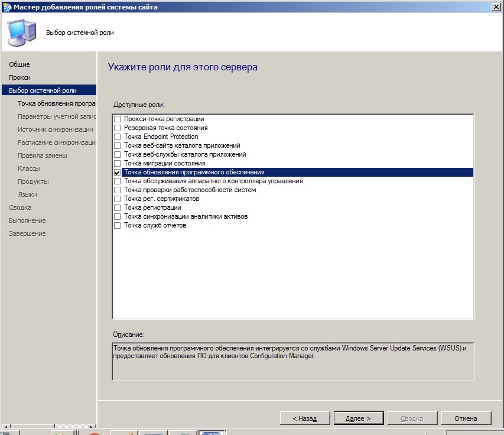This screenshot has width=504, height=435.
Task: Go to the Классы step
Action: pyautogui.click(x=28, y=168)
